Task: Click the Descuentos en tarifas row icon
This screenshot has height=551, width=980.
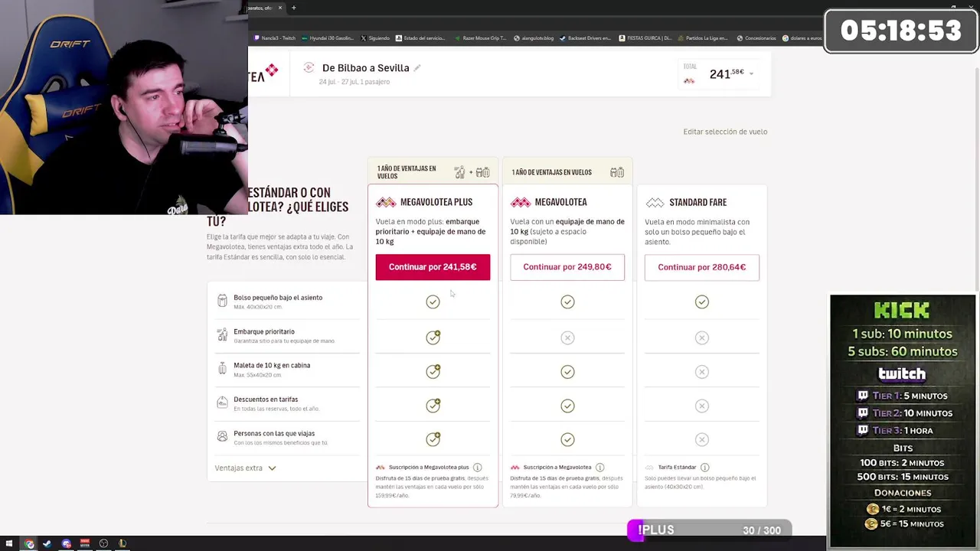Action: point(222,402)
